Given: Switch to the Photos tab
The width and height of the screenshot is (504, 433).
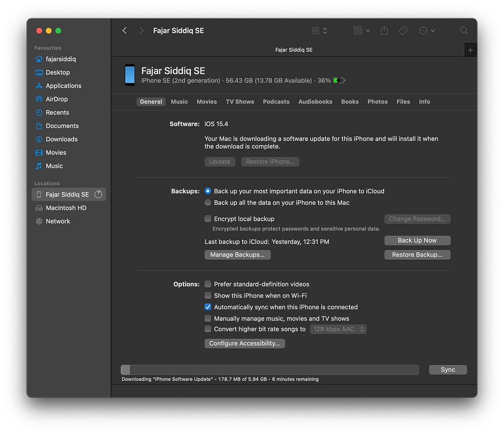Looking at the screenshot, I should pos(377,102).
